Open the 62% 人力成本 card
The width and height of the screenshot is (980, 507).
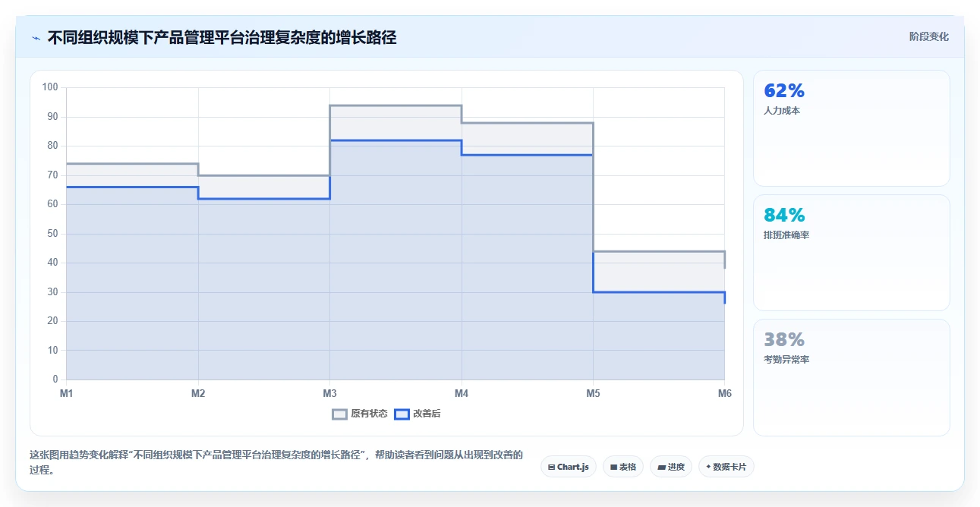pyautogui.click(x=851, y=128)
